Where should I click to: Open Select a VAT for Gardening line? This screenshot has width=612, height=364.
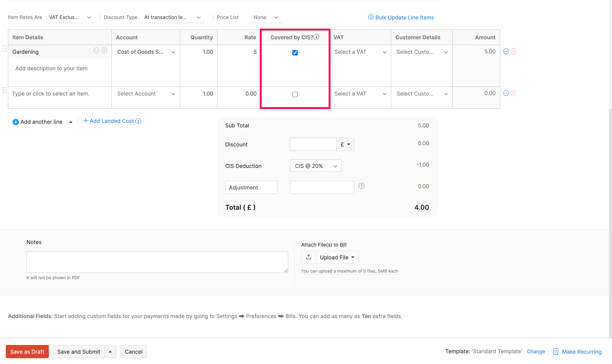point(360,52)
